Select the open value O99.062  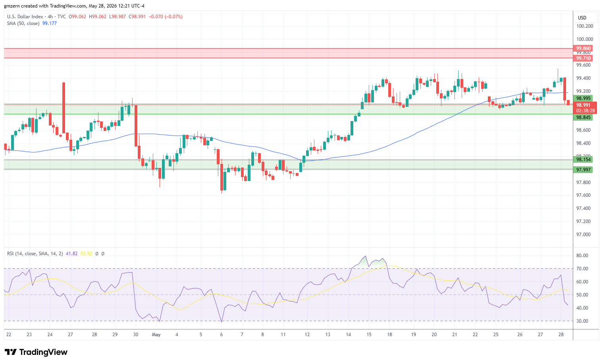tap(77, 17)
